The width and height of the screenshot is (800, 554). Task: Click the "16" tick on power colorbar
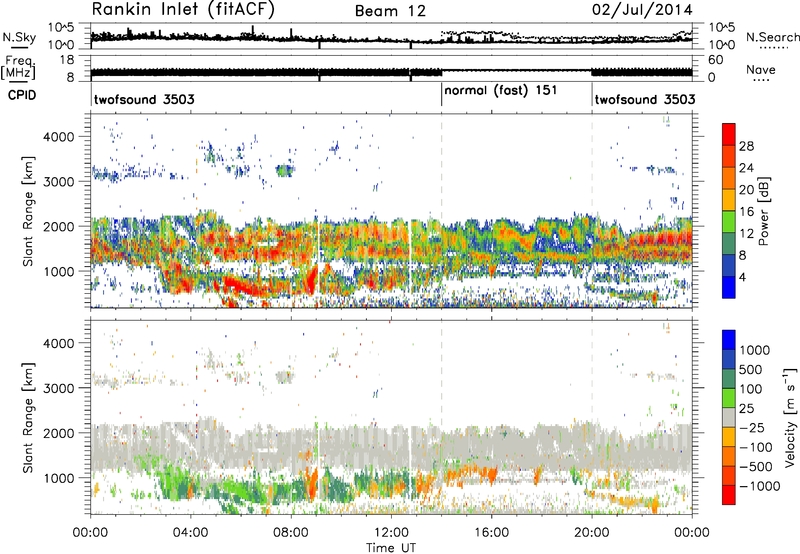746,212
